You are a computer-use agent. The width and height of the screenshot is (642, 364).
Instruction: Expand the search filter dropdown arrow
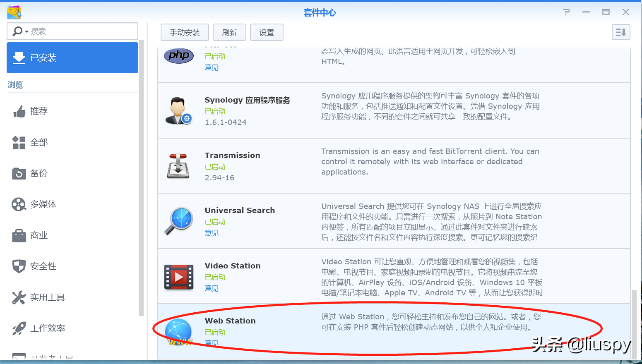point(26,31)
